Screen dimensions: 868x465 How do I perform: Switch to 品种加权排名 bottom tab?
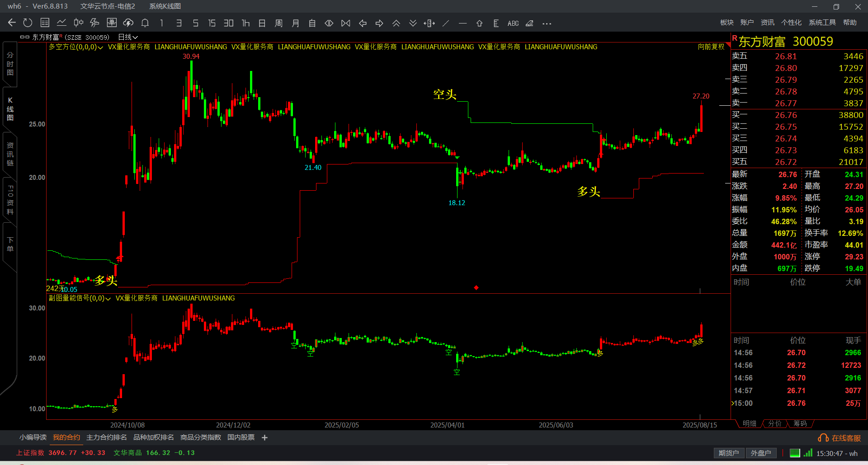(153, 437)
